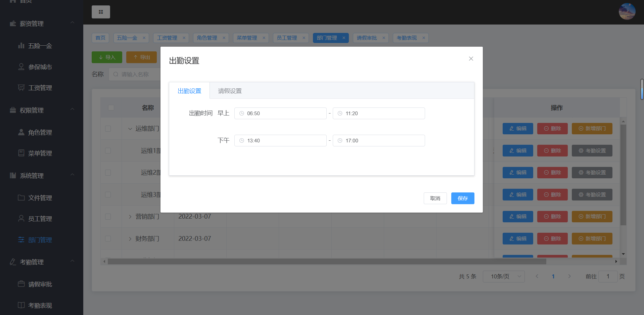
Task: Close the 员工管理 breadcrumb tag
Action: click(x=304, y=38)
